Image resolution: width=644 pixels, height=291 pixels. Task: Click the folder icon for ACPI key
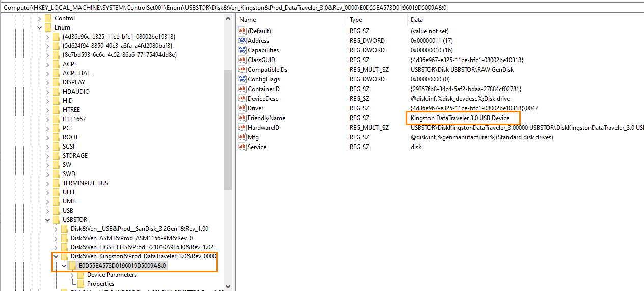tap(56, 64)
